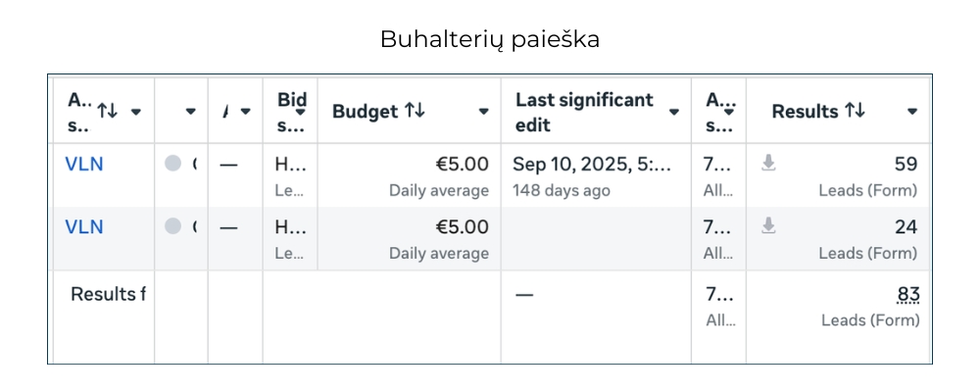
Task: Click sort arrows in the first column header
Action: click(107, 111)
